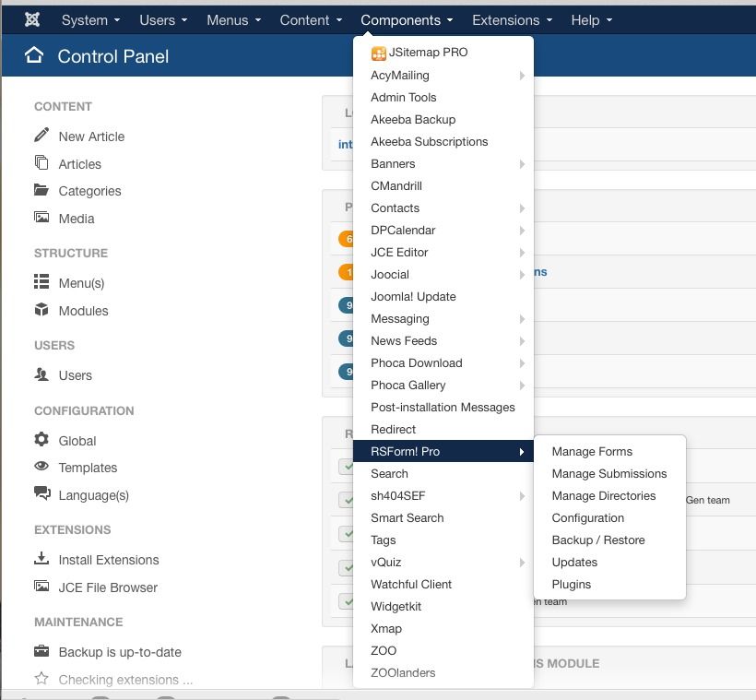Click the New Article pencil icon
The image size is (756, 700).
click(41, 136)
